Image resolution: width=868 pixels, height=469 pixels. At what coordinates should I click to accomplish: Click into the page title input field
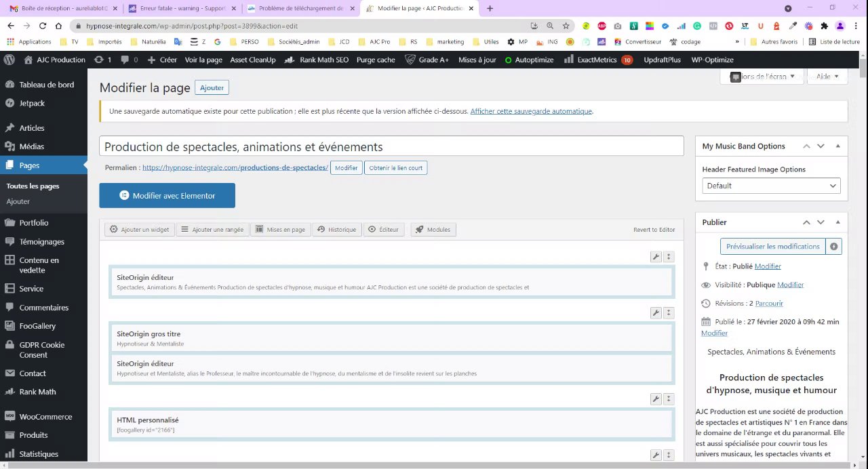click(x=391, y=146)
